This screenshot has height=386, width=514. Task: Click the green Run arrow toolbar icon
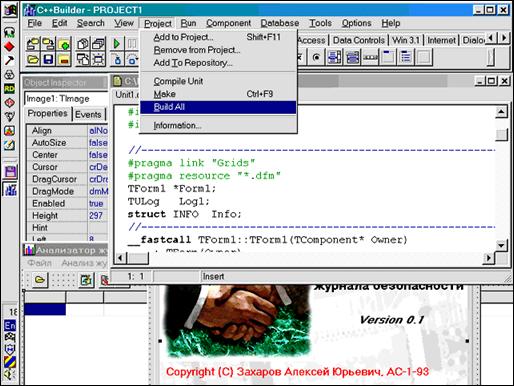tap(117, 44)
